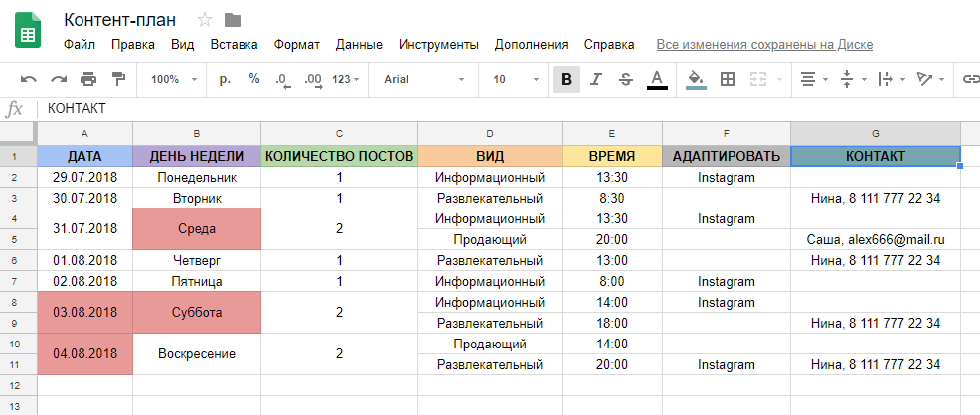
Task: Open the Arial font dropdown
Action: pyautogui.click(x=424, y=79)
